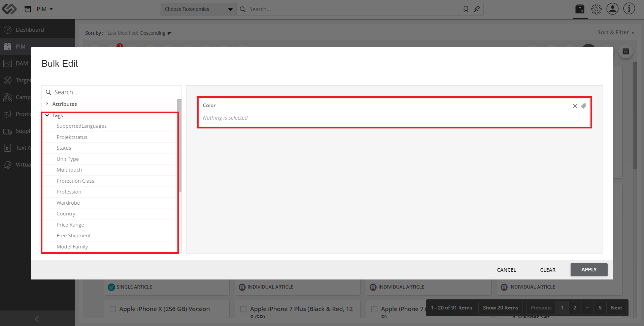This screenshot has width=644, height=326.
Task: Open the Sort & Filter dropdown
Action: pos(616,32)
